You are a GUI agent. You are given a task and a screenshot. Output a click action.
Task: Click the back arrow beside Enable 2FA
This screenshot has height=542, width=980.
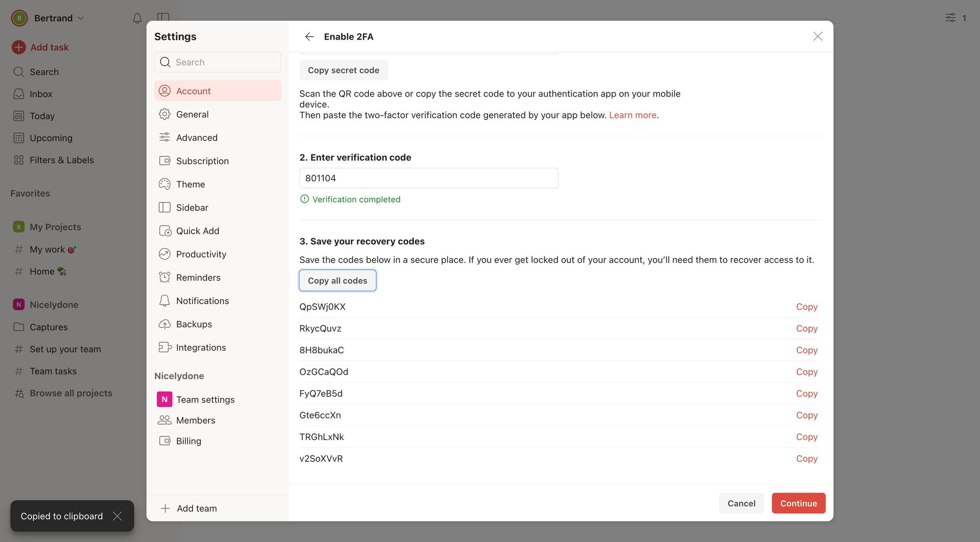coord(309,37)
